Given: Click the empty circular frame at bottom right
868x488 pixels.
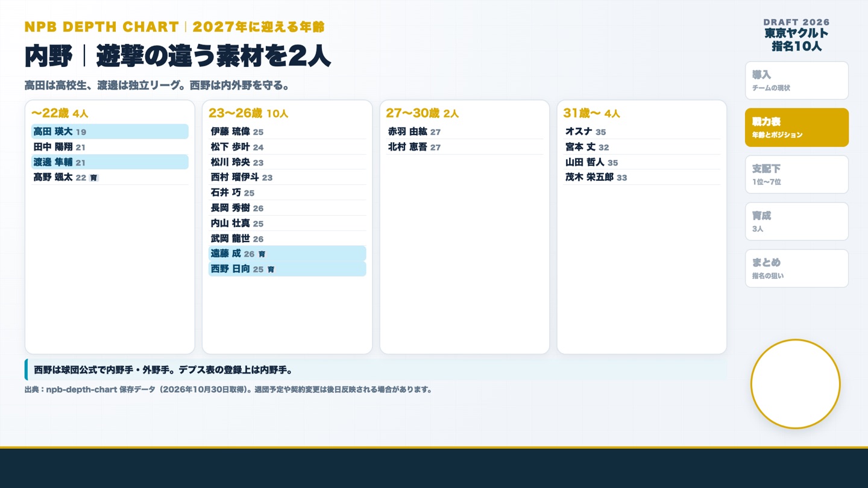Looking at the screenshot, I should tap(796, 384).
